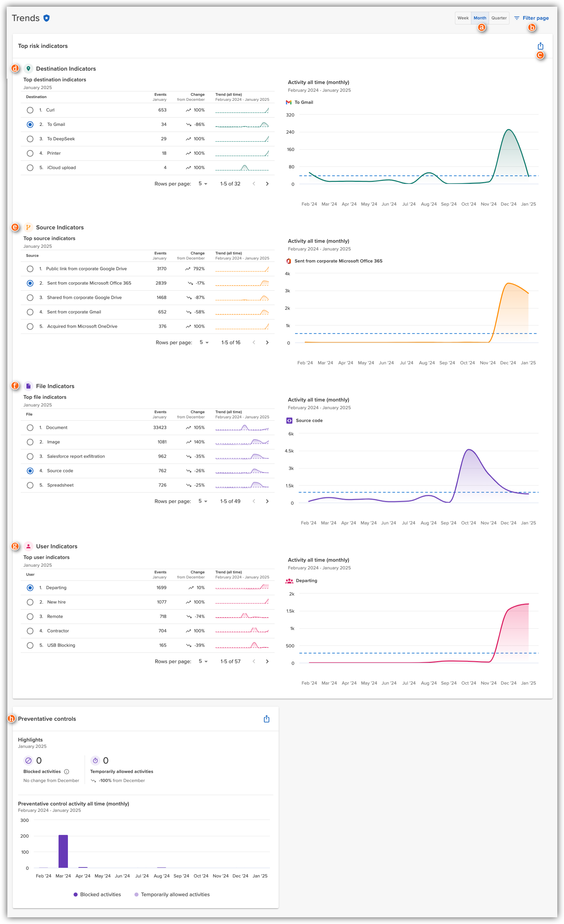Click the Gmail icon above the destination chart
564x924 pixels.
pyautogui.click(x=289, y=102)
